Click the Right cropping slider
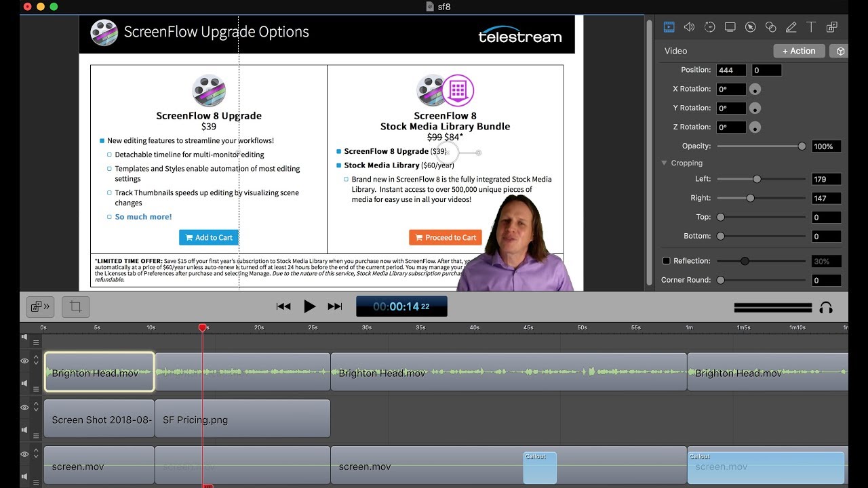 762,198
